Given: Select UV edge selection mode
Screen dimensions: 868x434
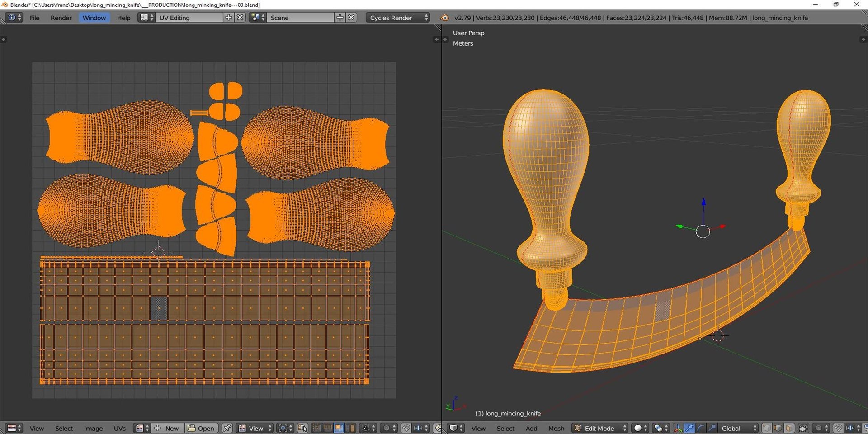Looking at the screenshot, I should tap(328, 428).
